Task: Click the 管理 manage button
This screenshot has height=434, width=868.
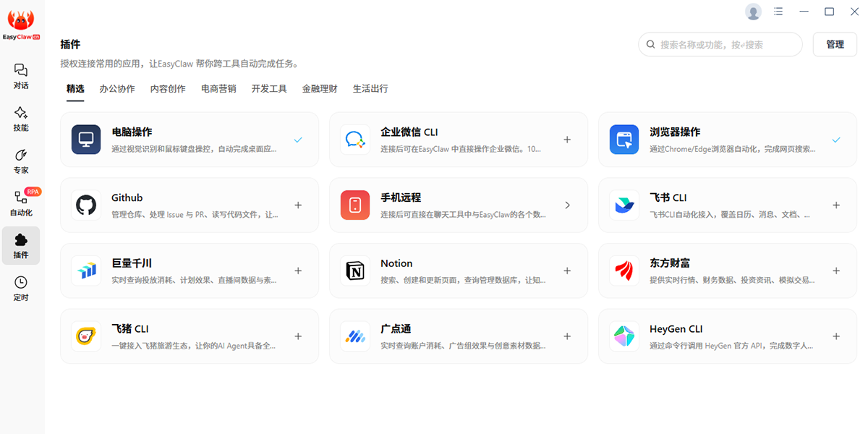Action: (x=835, y=44)
